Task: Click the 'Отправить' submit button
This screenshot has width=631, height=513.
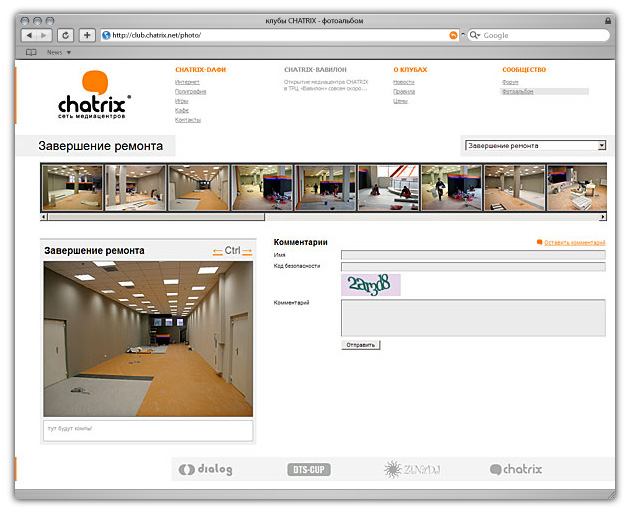Action: 361,345
